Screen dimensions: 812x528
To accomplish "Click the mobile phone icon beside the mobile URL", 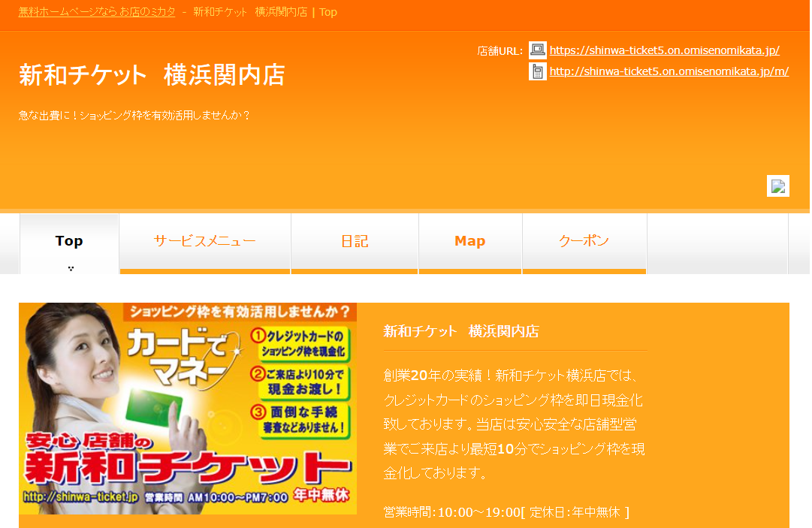I will (x=536, y=72).
